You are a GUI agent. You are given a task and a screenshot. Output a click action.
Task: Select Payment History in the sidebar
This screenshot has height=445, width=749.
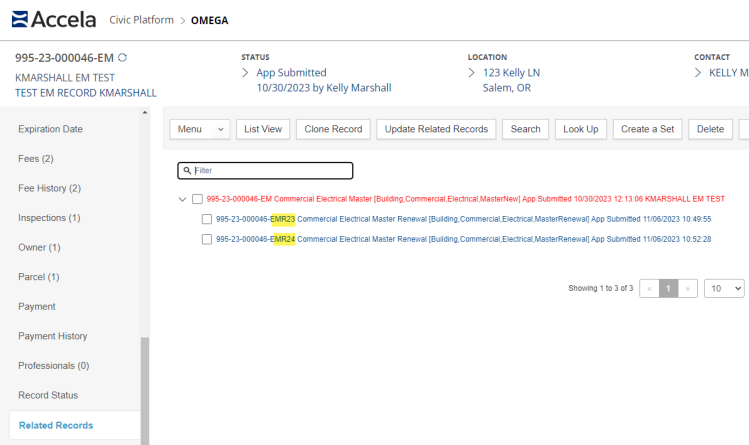52,336
